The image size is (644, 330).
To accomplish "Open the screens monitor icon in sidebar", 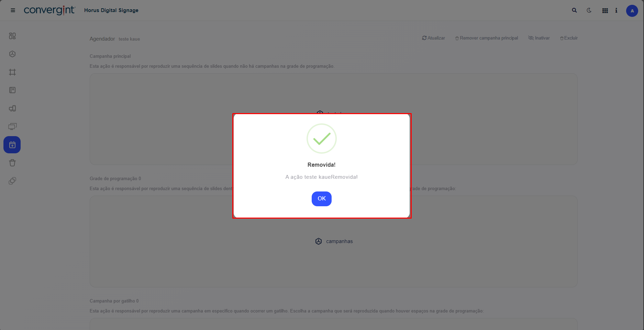I will coord(12,126).
